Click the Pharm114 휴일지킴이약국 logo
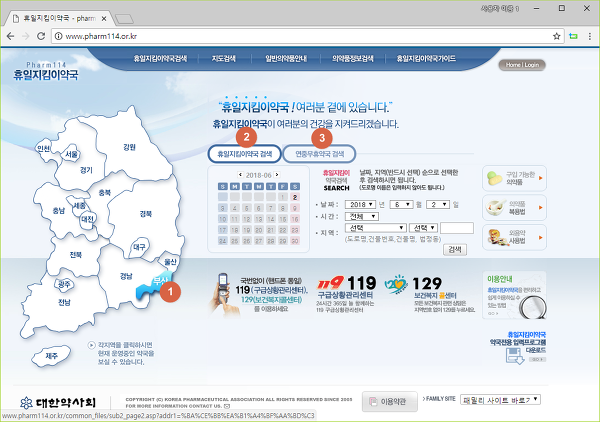 pyautogui.click(x=46, y=71)
